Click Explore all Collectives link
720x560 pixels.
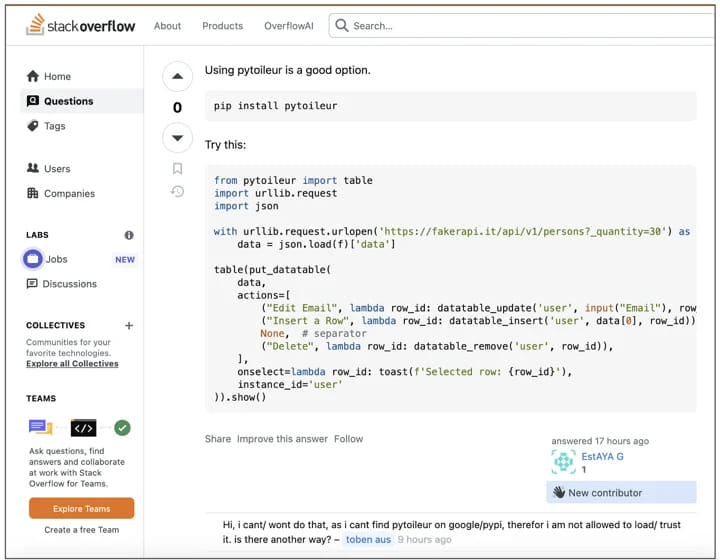[72, 364]
